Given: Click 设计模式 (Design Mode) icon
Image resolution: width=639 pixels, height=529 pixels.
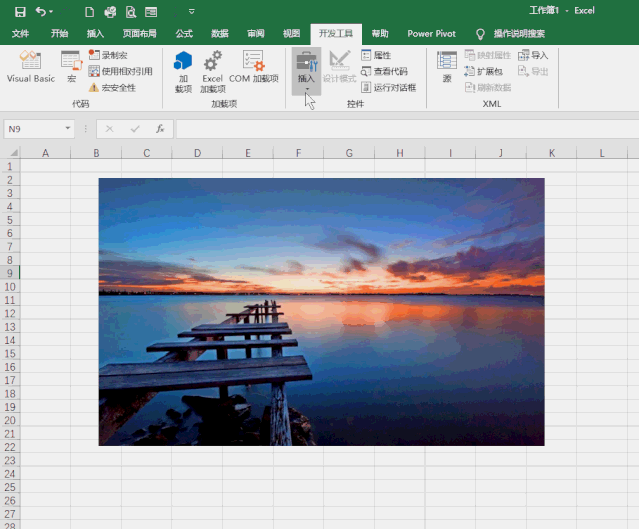Looking at the screenshot, I should [340, 66].
